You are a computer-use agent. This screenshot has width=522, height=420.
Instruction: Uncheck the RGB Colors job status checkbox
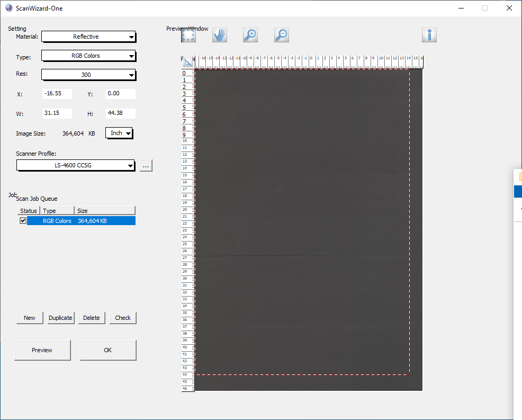point(23,221)
